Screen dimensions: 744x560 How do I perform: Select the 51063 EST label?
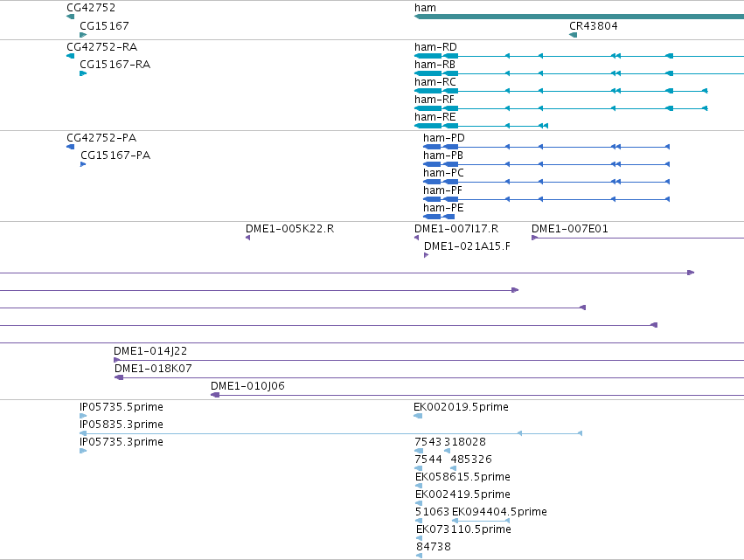tap(432, 512)
